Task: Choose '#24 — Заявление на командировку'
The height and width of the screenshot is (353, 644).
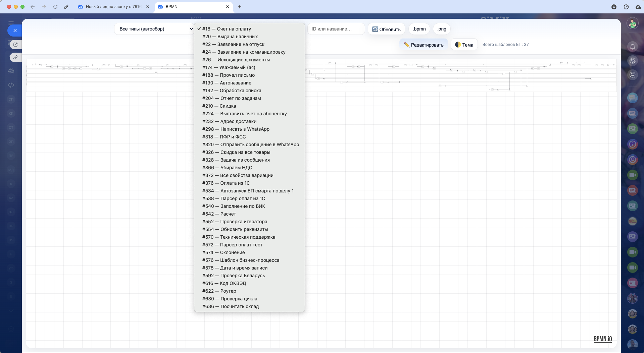Action: [x=249, y=52]
